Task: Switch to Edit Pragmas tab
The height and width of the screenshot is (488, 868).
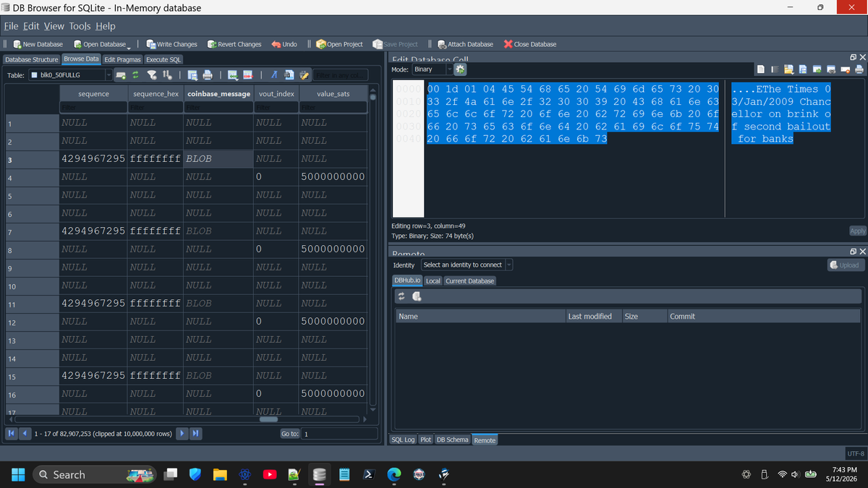Action: coord(122,59)
